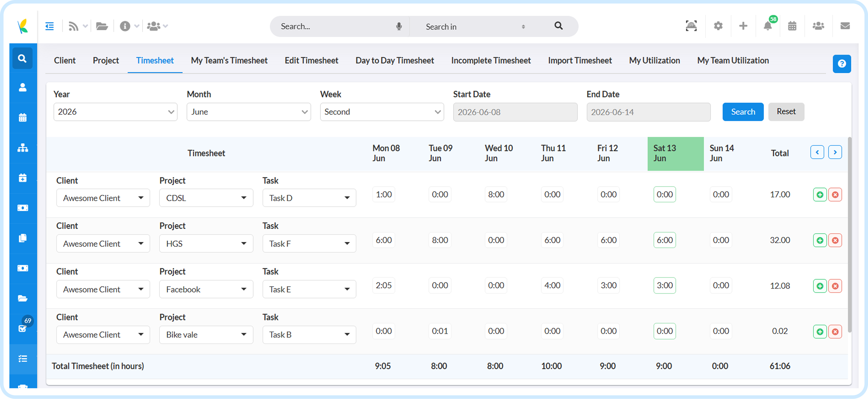
Task: Switch to the Client tab
Action: [x=65, y=61]
